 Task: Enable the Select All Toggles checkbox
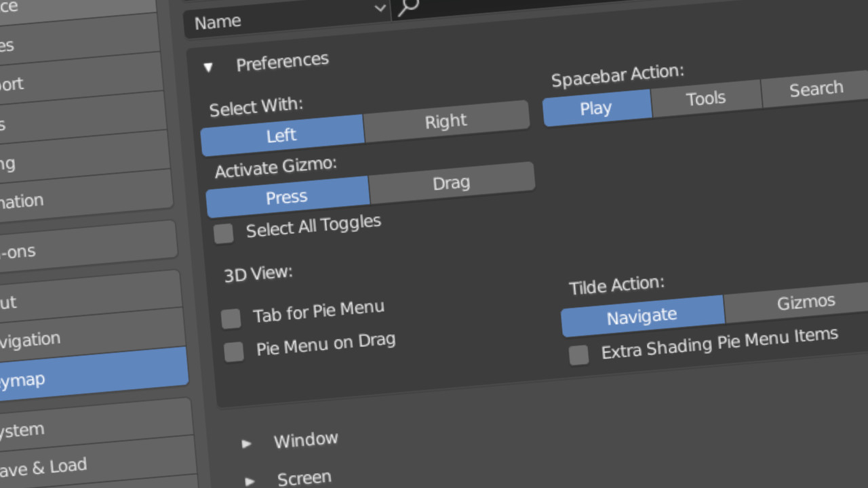(x=223, y=233)
